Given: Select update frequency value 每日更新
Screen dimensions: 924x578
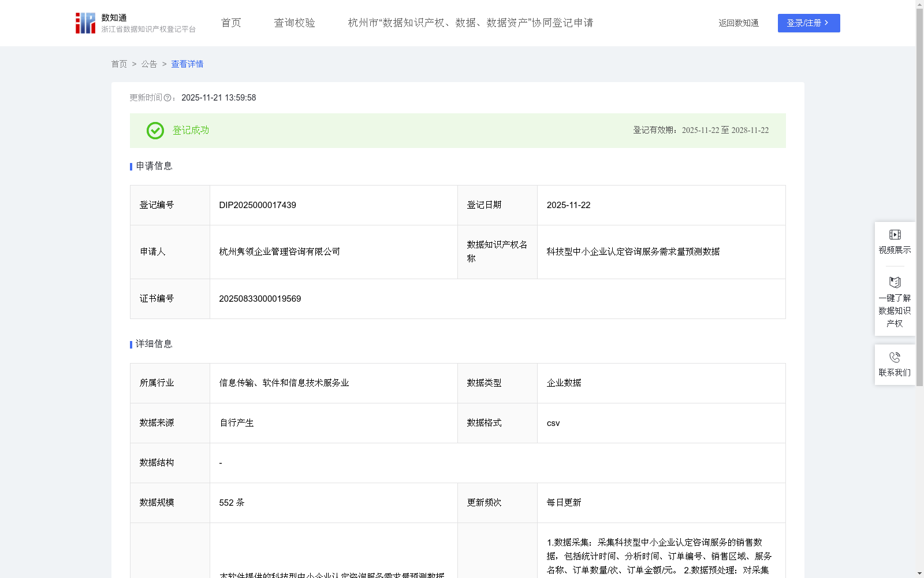Looking at the screenshot, I should 564,502.
